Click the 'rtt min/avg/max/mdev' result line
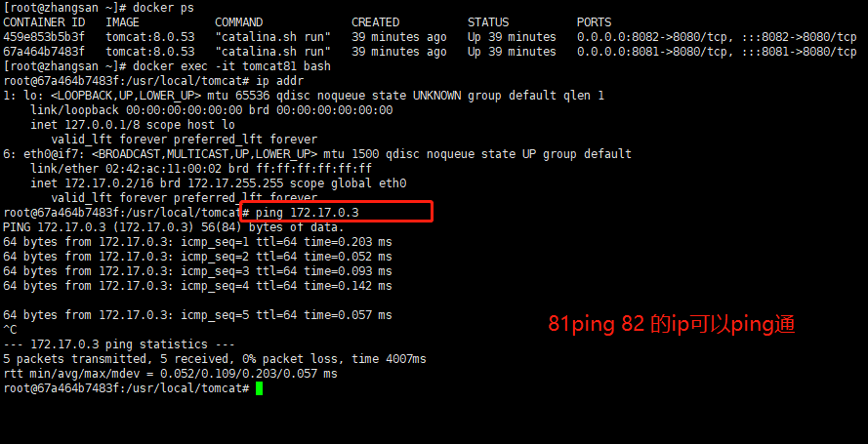 click(170, 373)
